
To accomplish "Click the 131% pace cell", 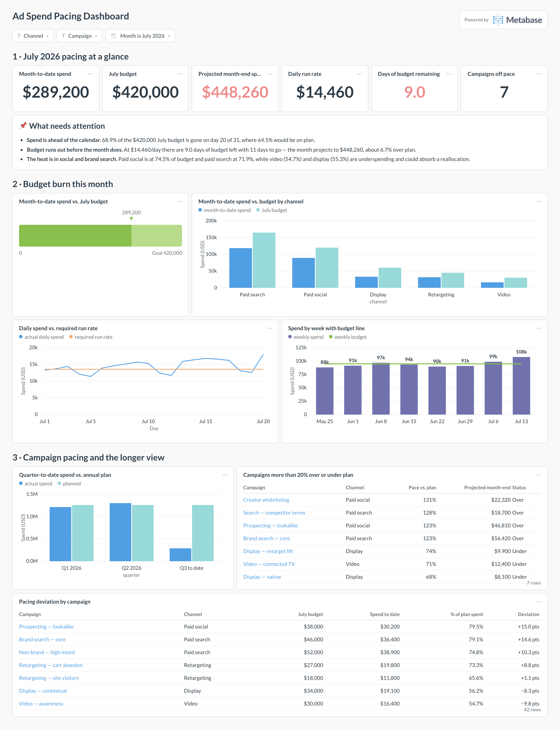I will (x=429, y=500).
